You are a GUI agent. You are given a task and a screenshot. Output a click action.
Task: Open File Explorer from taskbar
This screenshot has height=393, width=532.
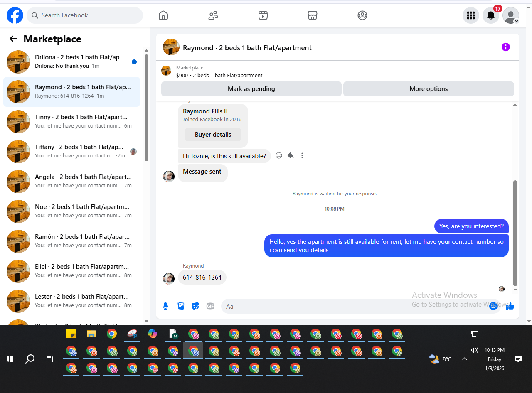[x=91, y=334]
